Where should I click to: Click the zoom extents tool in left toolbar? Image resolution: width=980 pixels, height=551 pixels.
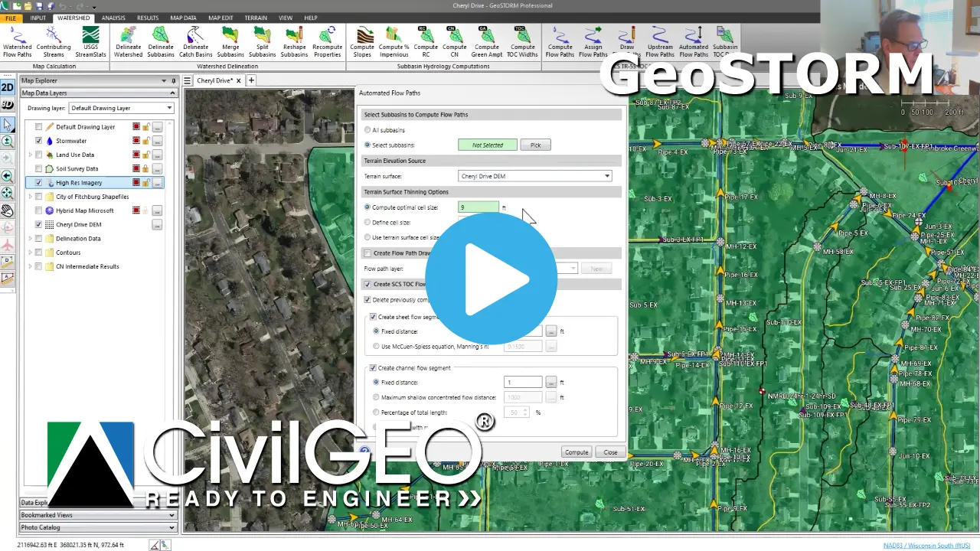[8, 193]
